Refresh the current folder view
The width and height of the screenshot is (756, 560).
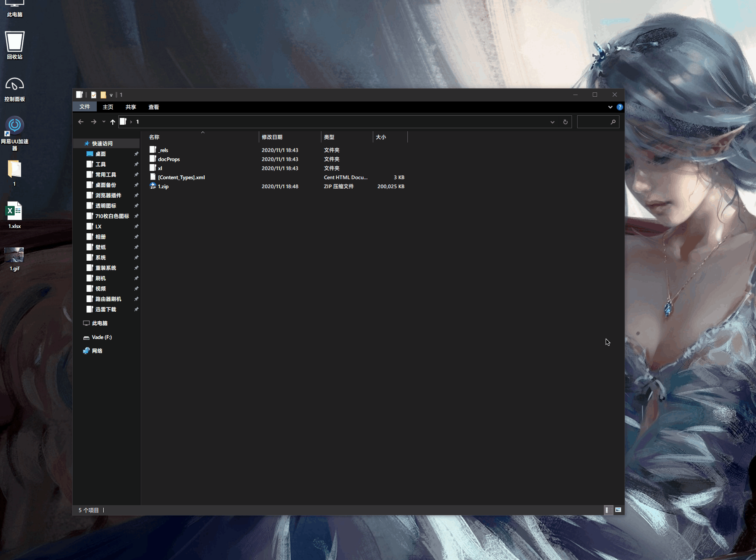565,122
